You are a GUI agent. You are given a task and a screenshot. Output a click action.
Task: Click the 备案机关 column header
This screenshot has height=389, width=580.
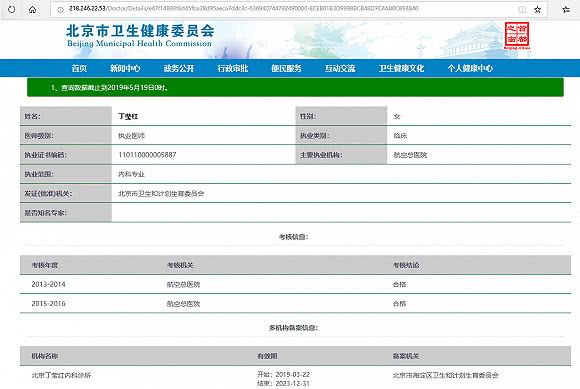(x=406, y=356)
